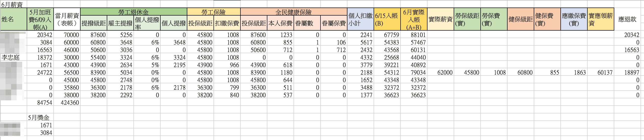Select the actual deposit cell 79034
The height and width of the screenshot is (140, 644).
414,73
